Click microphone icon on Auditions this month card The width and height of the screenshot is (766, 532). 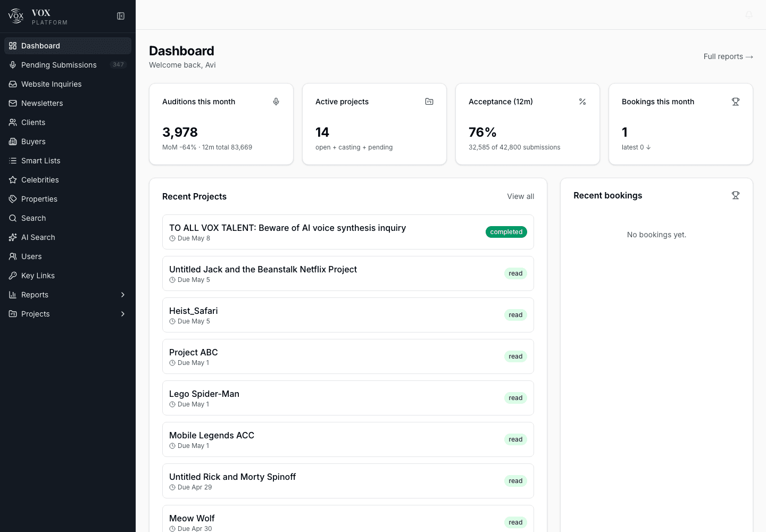(276, 102)
